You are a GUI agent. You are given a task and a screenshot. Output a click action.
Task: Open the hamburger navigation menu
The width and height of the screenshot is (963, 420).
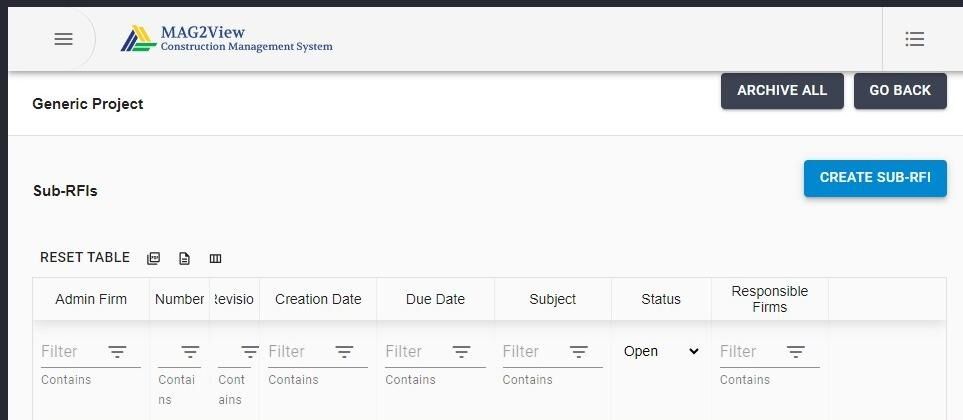[63, 39]
